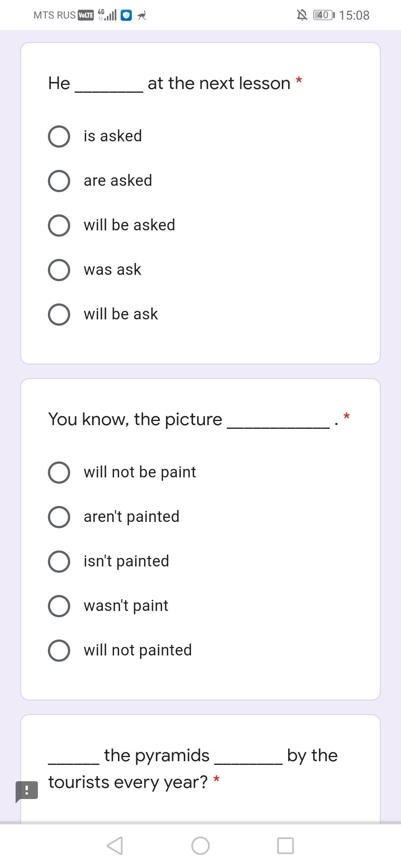This screenshot has height=868, width=401.
Task: Tap the blue shield status icon
Action: coord(126,15)
